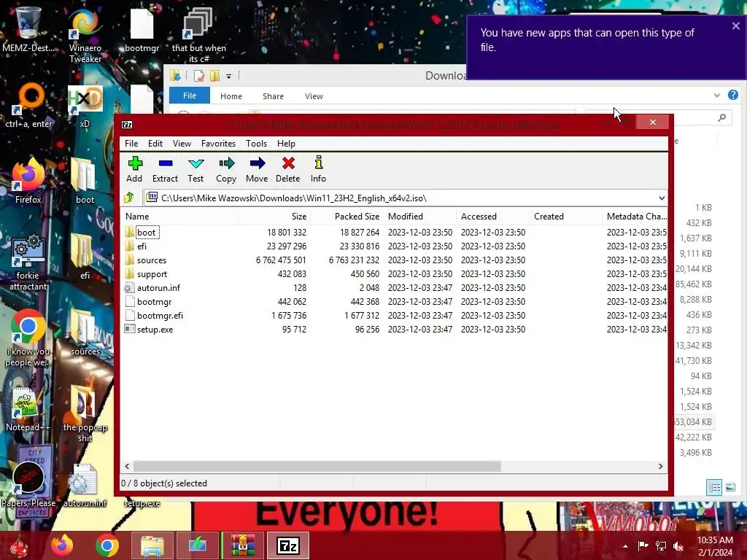Click the scroll right arrow in 7-Zip

[661, 466]
